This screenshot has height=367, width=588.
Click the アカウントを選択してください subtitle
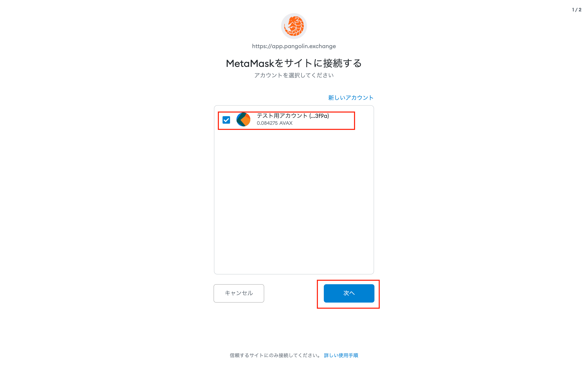(294, 75)
